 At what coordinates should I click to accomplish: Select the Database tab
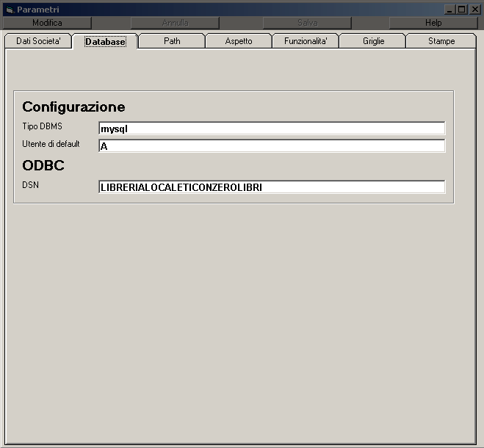105,42
